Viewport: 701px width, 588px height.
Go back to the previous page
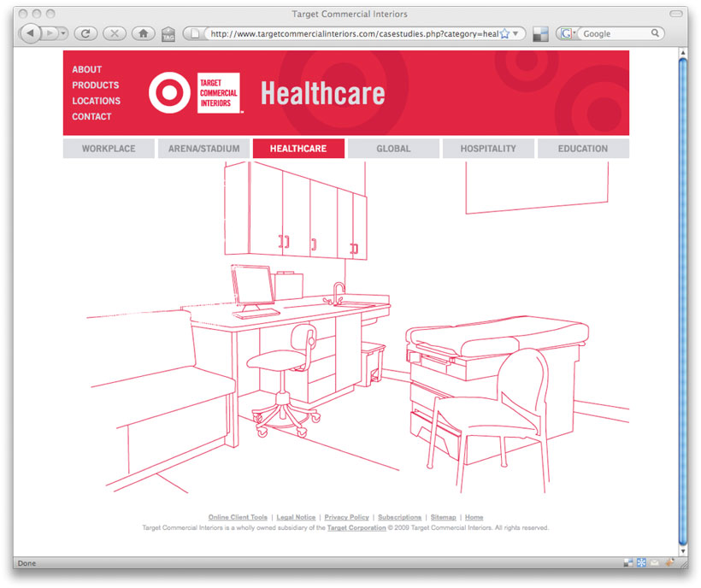(30, 33)
